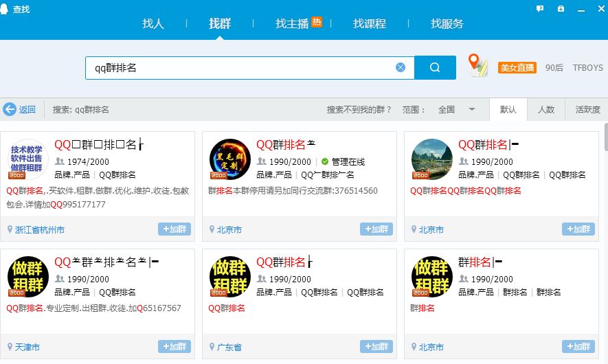Clear the search box text

coord(401,67)
